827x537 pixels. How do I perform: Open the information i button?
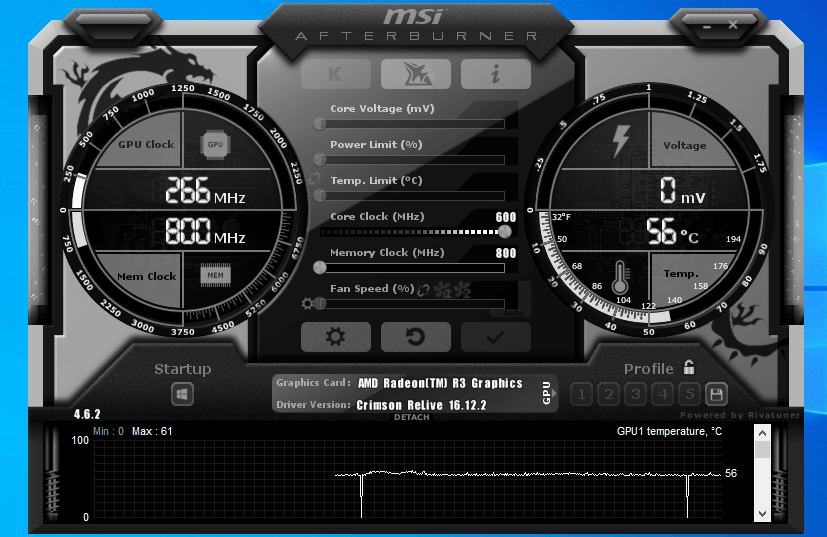(496, 74)
